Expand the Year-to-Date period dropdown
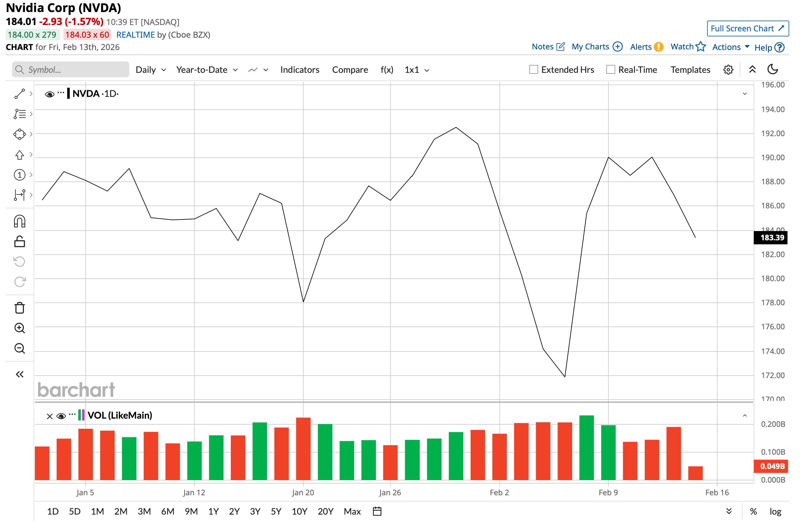800x532 pixels. [207, 70]
